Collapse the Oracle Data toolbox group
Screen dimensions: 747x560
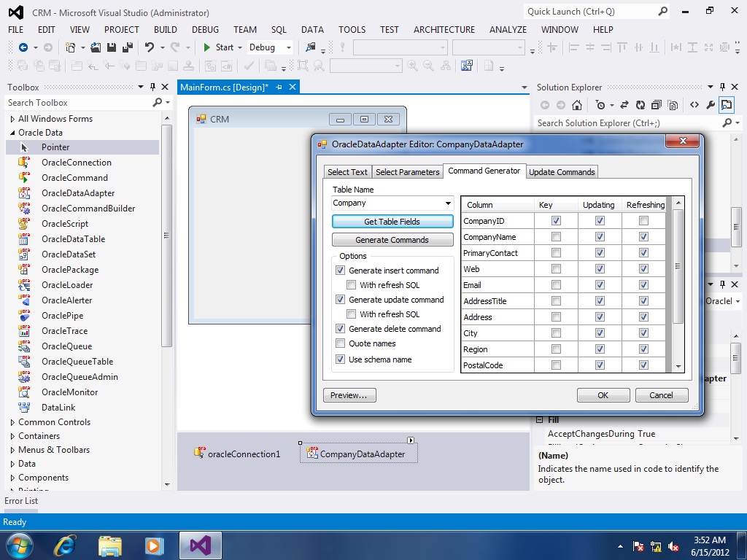coord(12,133)
